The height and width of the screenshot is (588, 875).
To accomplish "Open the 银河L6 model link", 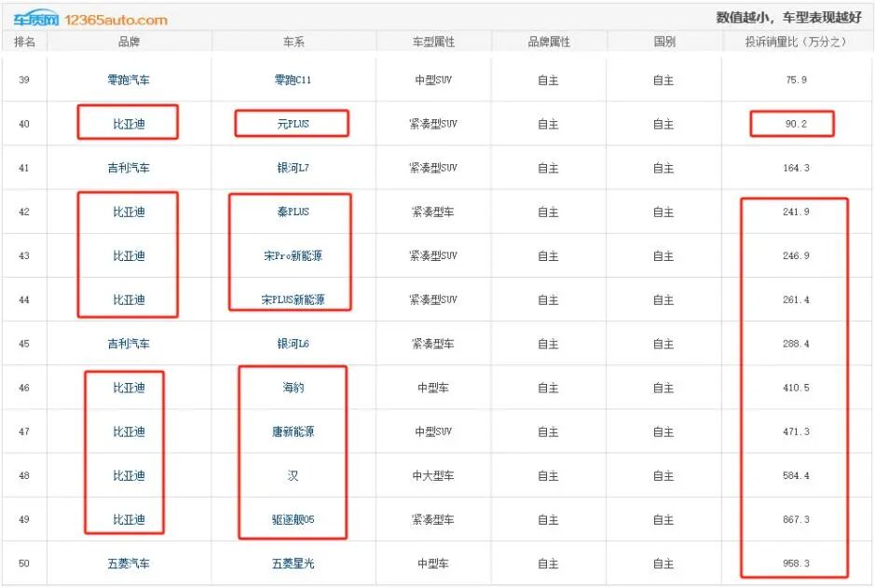I will 293,344.
